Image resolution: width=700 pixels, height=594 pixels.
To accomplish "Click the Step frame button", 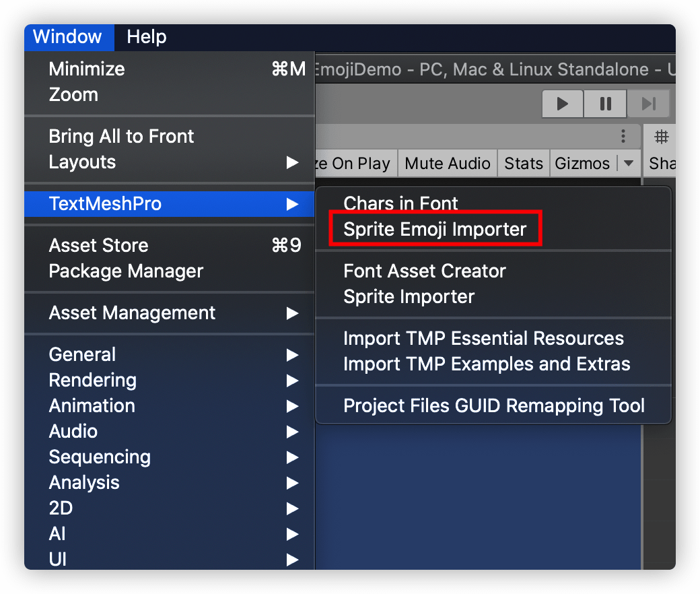I will click(648, 104).
